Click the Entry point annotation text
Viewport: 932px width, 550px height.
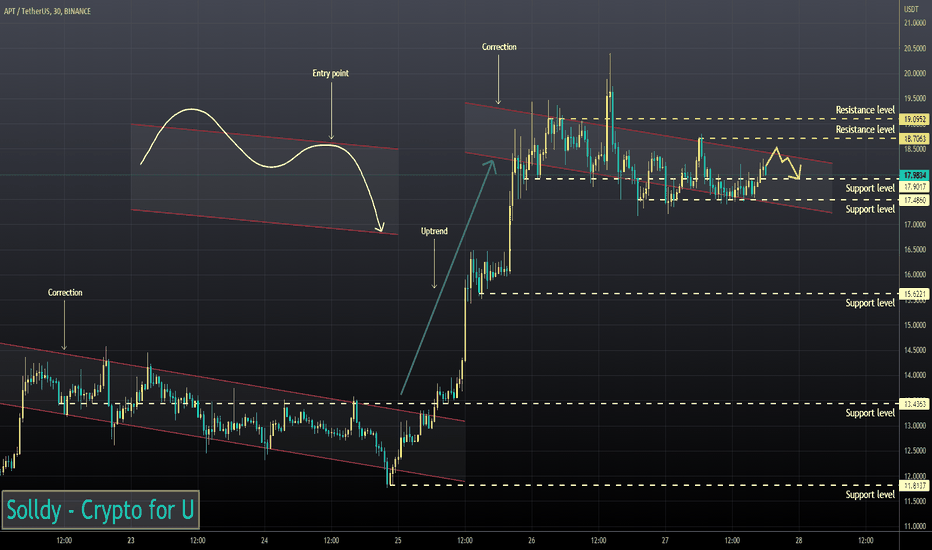pos(330,73)
